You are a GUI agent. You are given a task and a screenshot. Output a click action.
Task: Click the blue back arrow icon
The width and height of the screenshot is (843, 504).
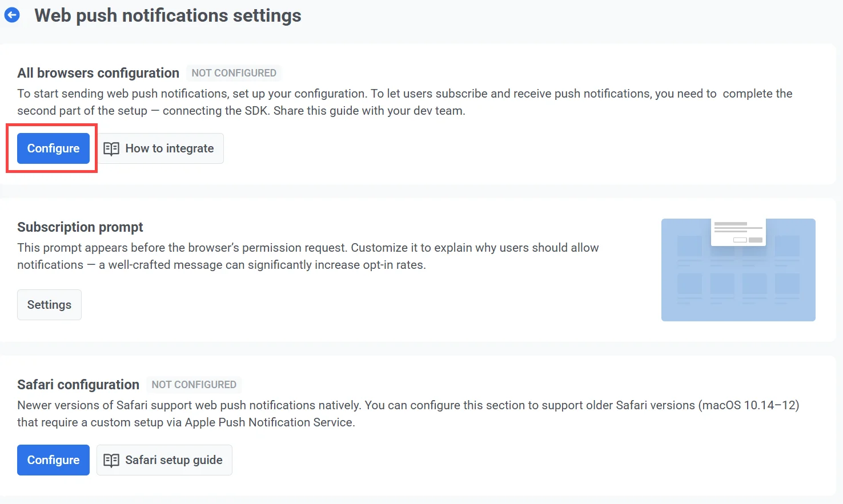pyautogui.click(x=12, y=15)
